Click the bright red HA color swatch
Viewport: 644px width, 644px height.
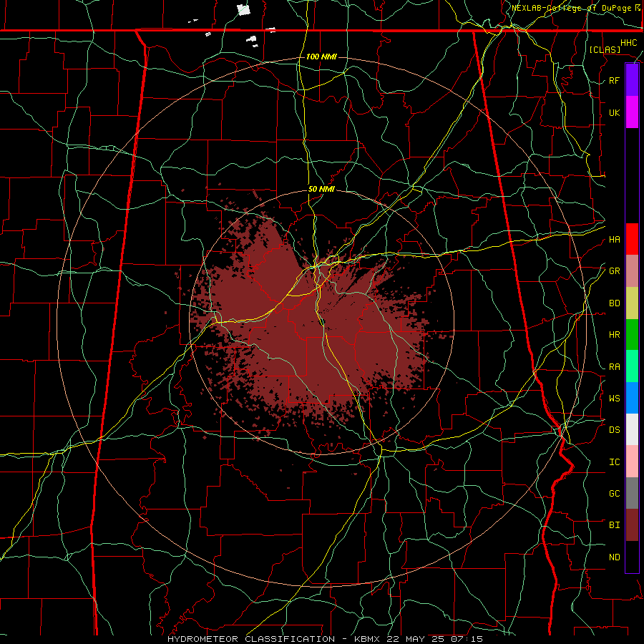pyautogui.click(x=632, y=239)
